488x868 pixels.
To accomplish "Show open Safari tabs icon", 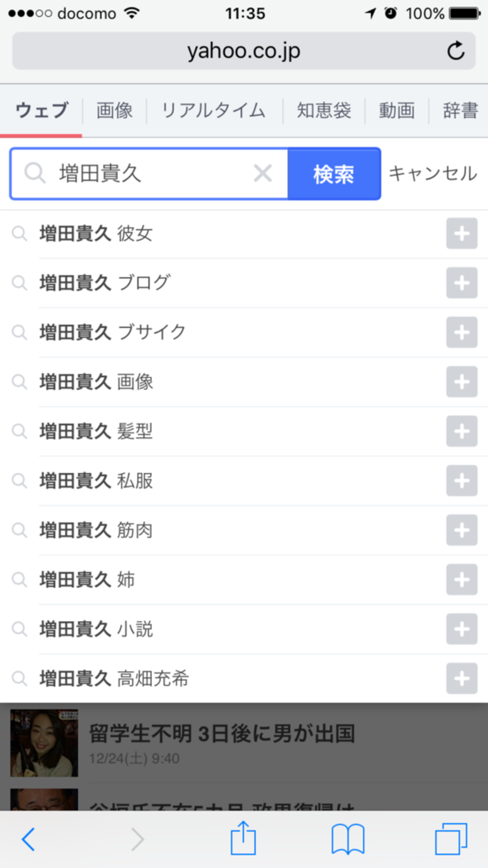I will (451, 839).
